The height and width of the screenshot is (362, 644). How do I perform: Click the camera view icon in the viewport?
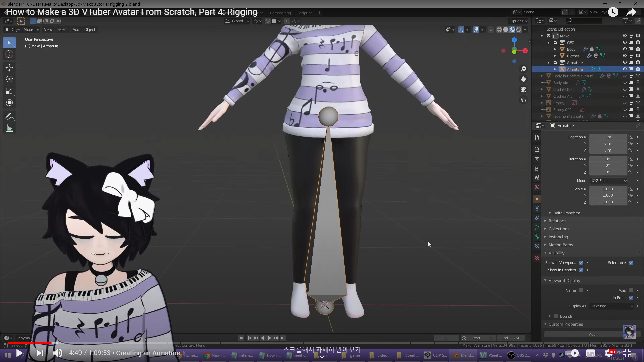523,89
